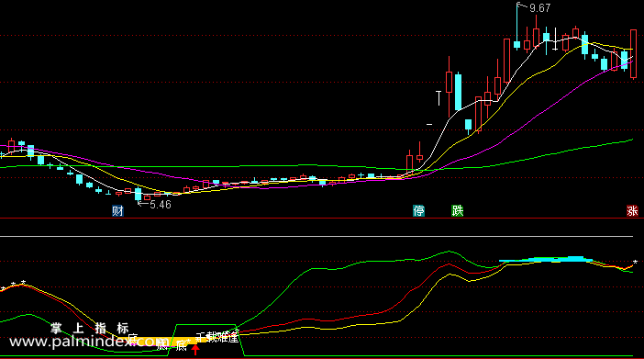The width and height of the screenshot is (644, 359).
Task: Click the red 张 marker icon
Action: click(632, 211)
